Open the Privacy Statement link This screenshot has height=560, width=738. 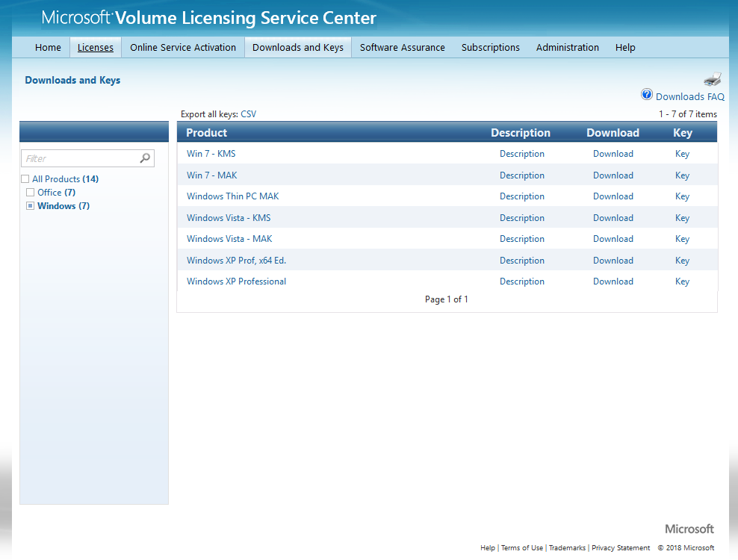[x=621, y=548]
